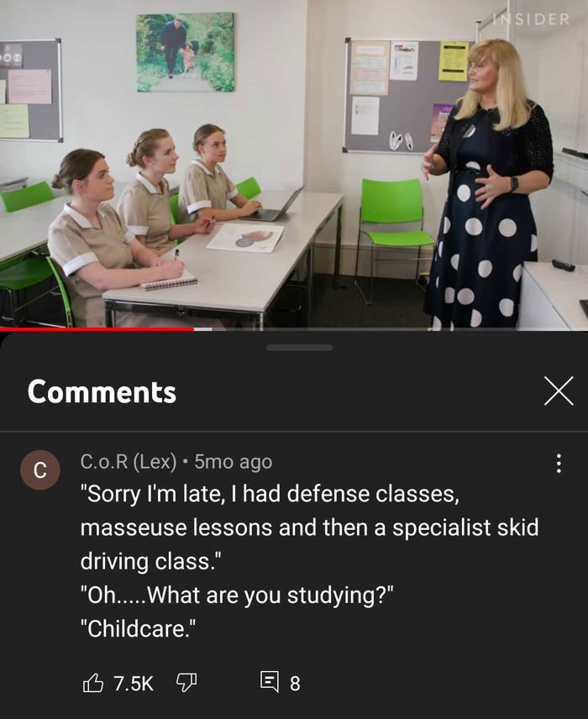The image size is (588, 719).
Task: Tap the brown C profile avatar
Action: 40,470
